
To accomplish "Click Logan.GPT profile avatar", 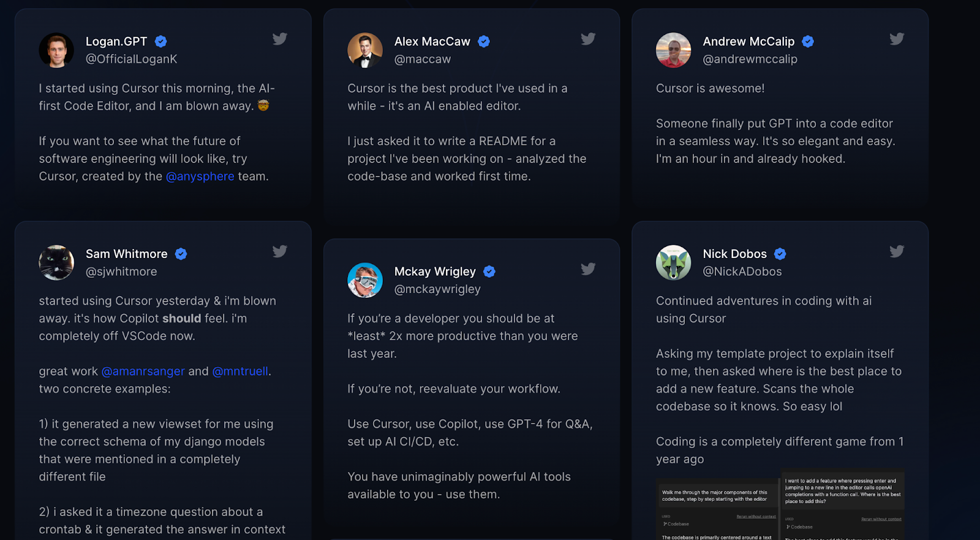I will [x=56, y=50].
